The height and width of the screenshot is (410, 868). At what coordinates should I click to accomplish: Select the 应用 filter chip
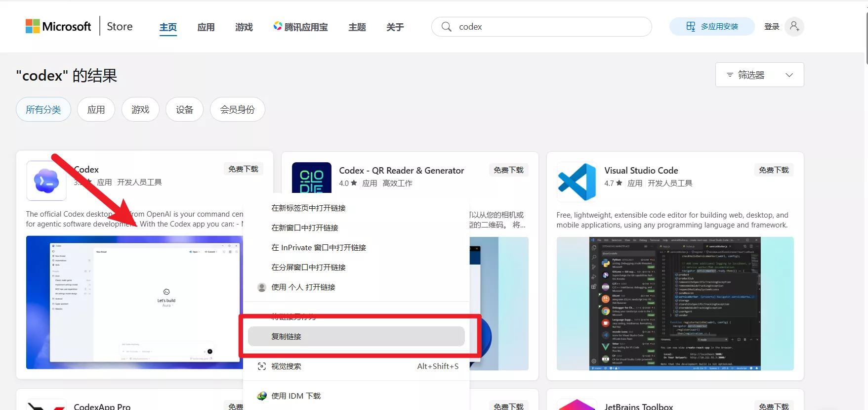tap(96, 109)
